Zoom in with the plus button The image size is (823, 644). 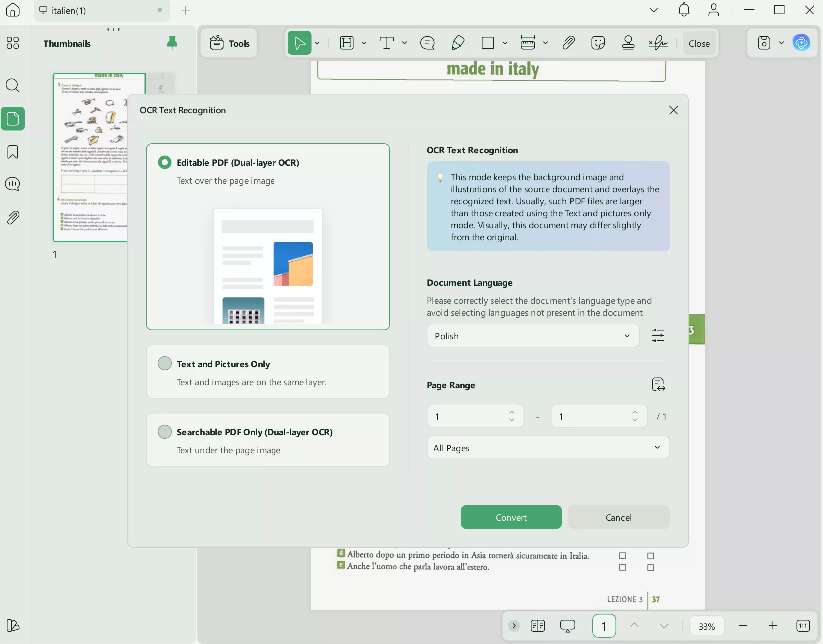[x=773, y=626]
